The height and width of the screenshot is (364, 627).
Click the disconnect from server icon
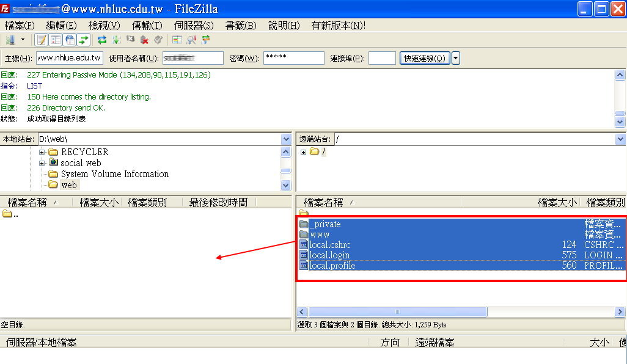pyautogui.click(x=144, y=40)
